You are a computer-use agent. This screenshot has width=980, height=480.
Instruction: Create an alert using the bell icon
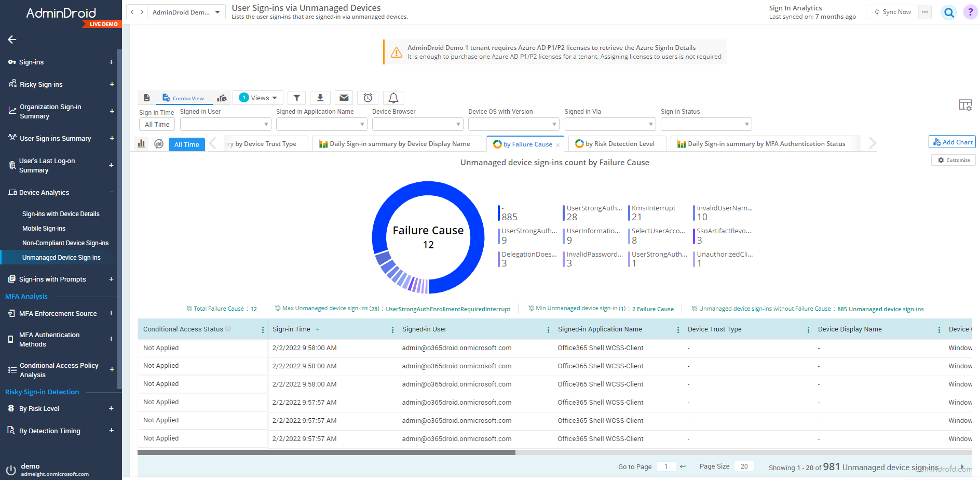tap(393, 98)
